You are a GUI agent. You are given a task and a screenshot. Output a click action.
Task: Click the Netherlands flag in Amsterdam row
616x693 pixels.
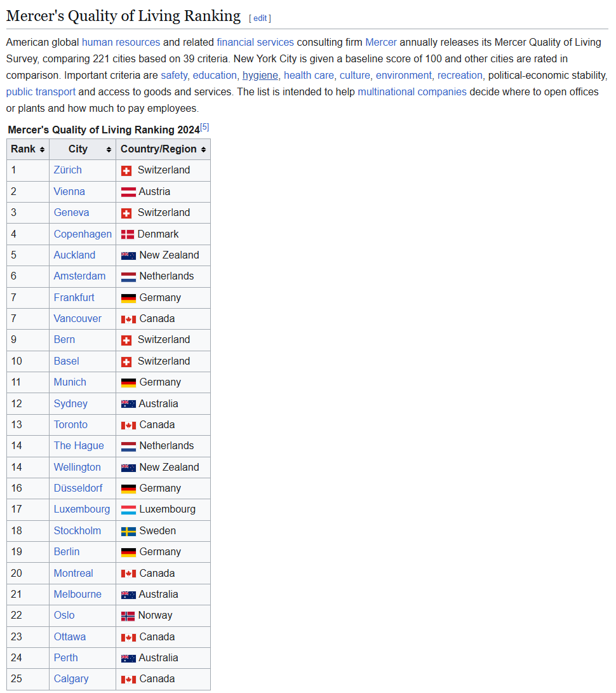(128, 277)
